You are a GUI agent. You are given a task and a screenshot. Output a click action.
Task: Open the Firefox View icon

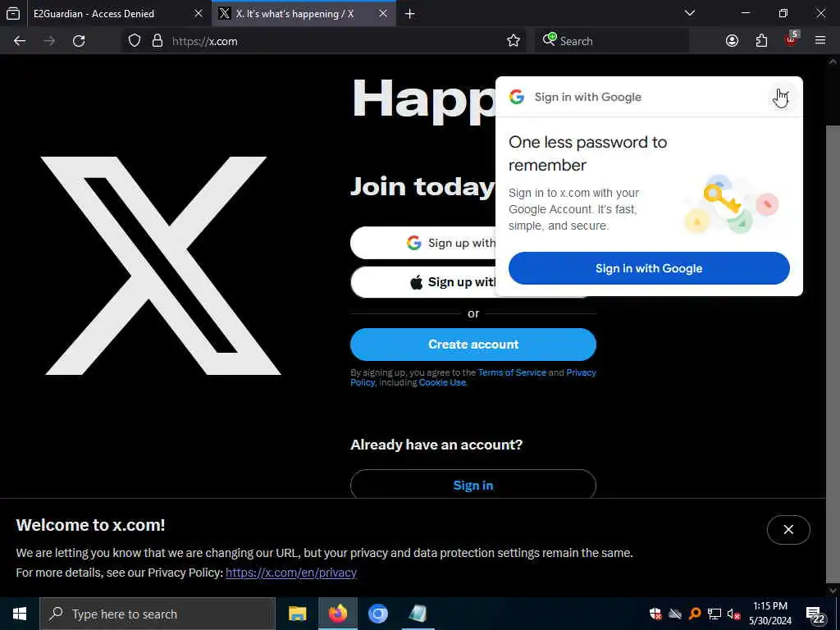13,14
